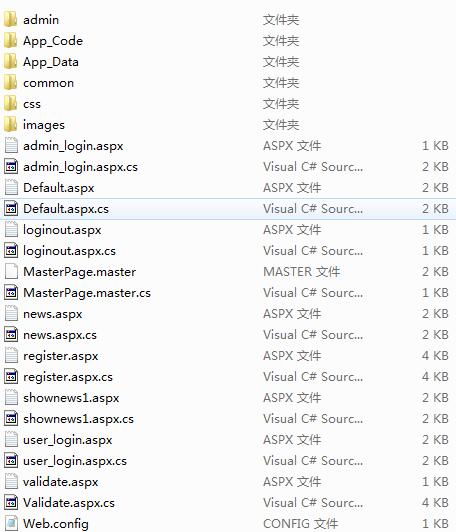The image size is (456, 532).
Task: Select the images folder icon
Action: 11,125
